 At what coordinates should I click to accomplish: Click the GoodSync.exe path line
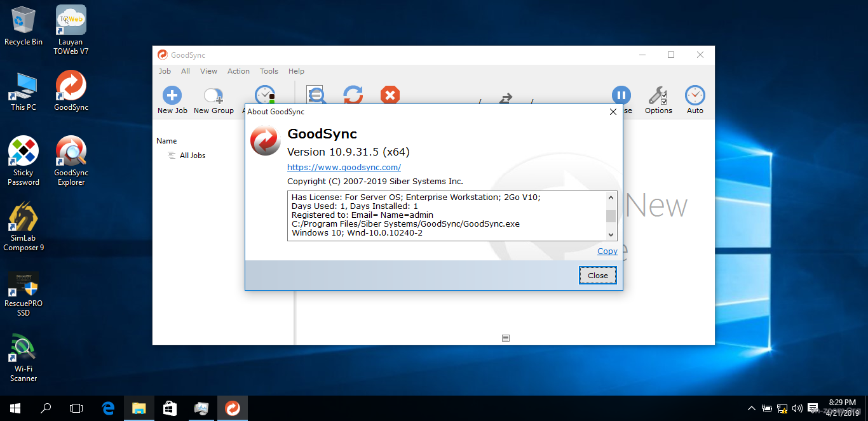pos(405,224)
